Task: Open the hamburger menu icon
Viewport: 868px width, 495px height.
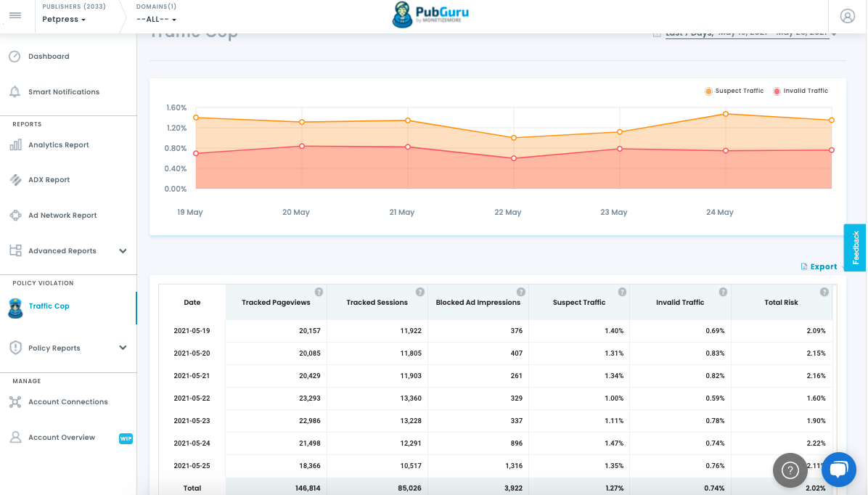Action: 15,15
